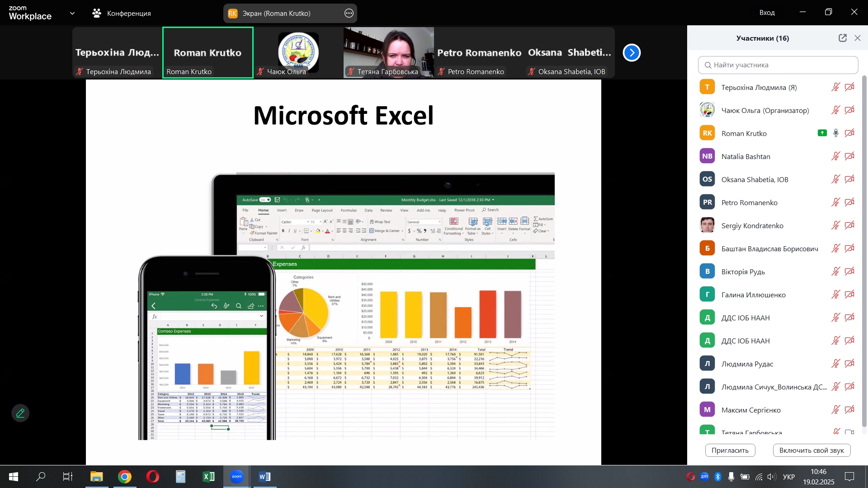The height and width of the screenshot is (488, 868).
Task: Click camera-off icon for Petro Romanenko
Action: click(x=849, y=202)
